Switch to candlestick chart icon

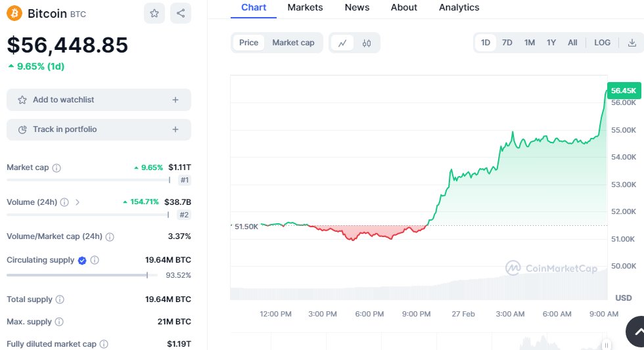pos(367,43)
